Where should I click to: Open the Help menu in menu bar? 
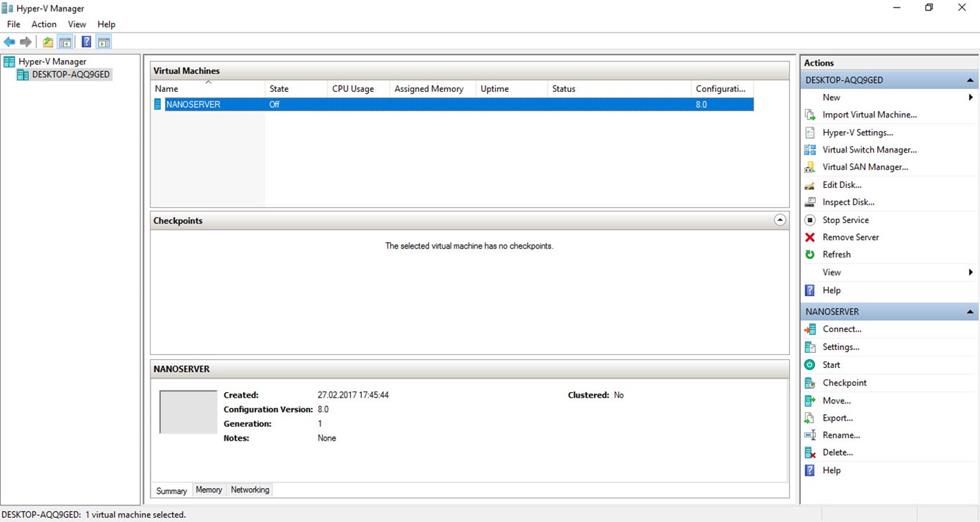coord(106,24)
